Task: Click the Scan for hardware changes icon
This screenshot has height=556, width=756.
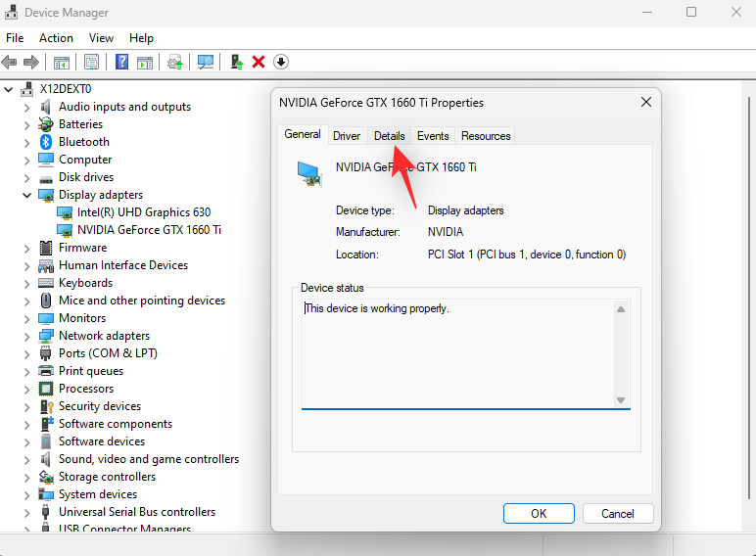Action: pos(206,62)
